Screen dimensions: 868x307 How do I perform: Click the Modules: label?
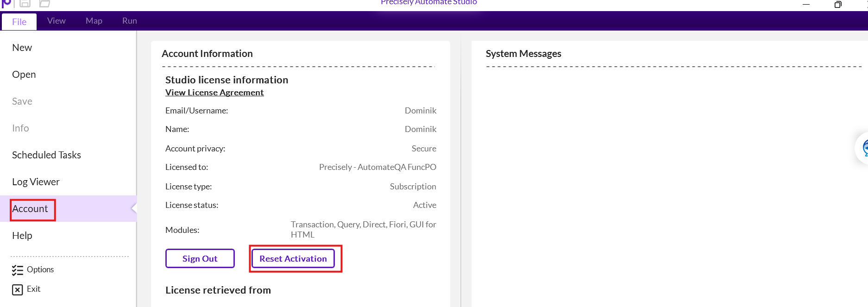tap(182, 230)
